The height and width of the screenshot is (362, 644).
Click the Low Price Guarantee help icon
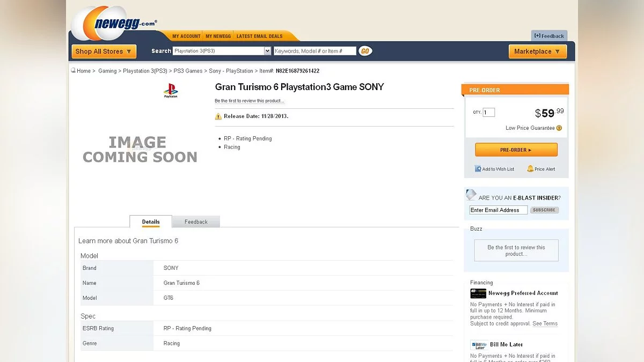(x=559, y=128)
